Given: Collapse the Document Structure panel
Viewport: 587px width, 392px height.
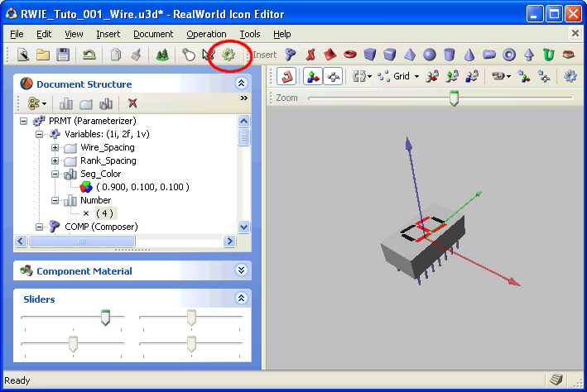Looking at the screenshot, I should coord(242,83).
